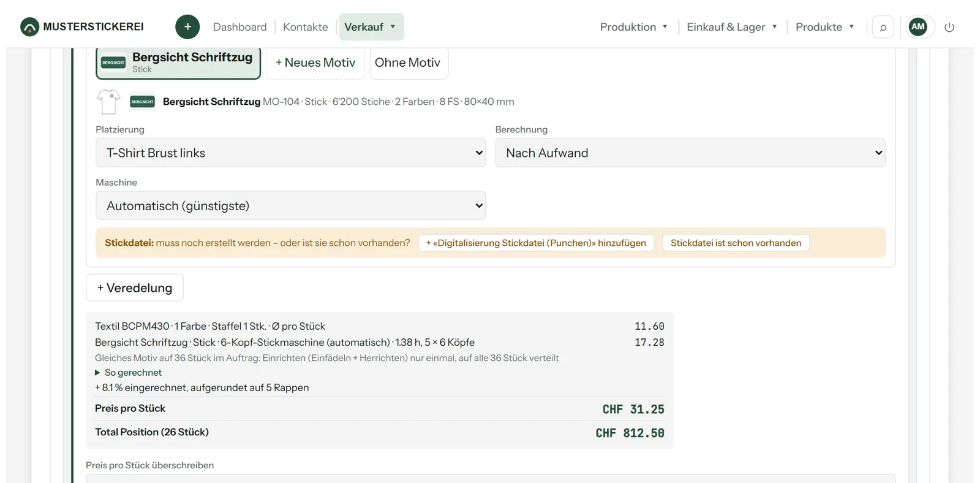Click the Preis pro Stück überschreiben label
Viewport: 980px width, 483px height.
pos(150,465)
